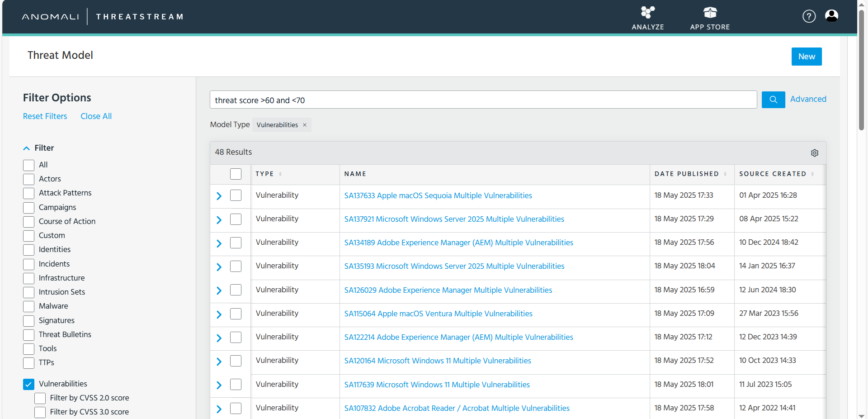Sort by Source Created column arrows
The image size is (868, 419).
[812, 174]
